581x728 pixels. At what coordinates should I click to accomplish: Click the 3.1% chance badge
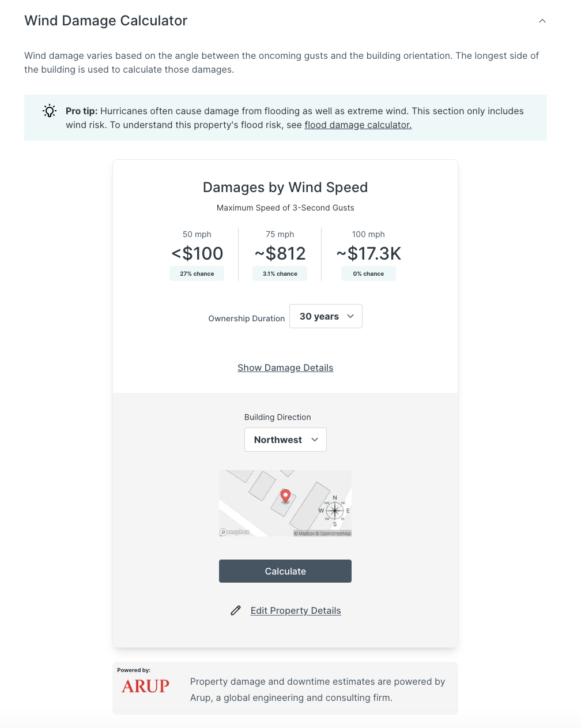point(280,273)
